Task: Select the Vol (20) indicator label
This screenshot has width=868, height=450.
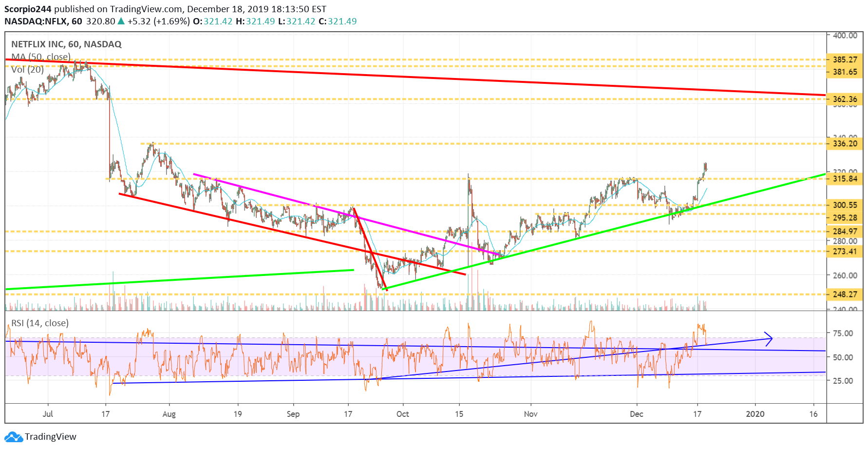Action: pos(27,70)
